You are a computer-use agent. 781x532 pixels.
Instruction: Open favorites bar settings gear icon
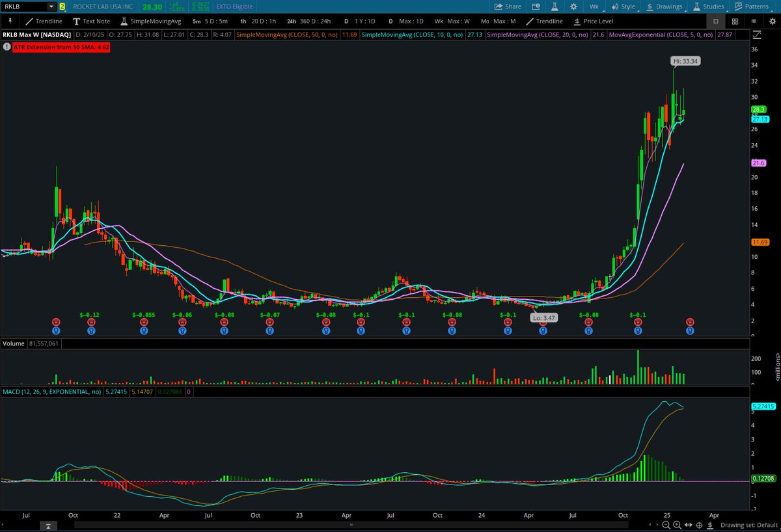click(771, 21)
